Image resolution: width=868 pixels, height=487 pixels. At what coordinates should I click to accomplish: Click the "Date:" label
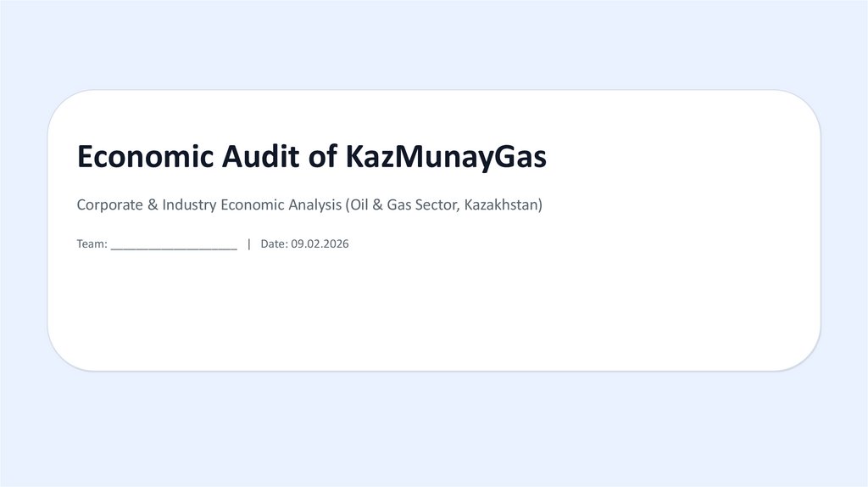coord(275,244)
